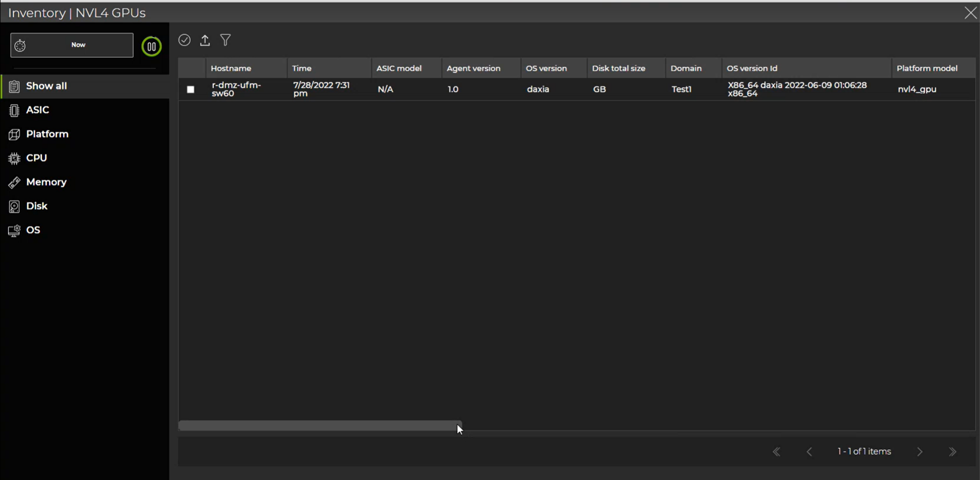Sort by the Hostname column header
Screen dimensions: 980x480
point(231,68)
